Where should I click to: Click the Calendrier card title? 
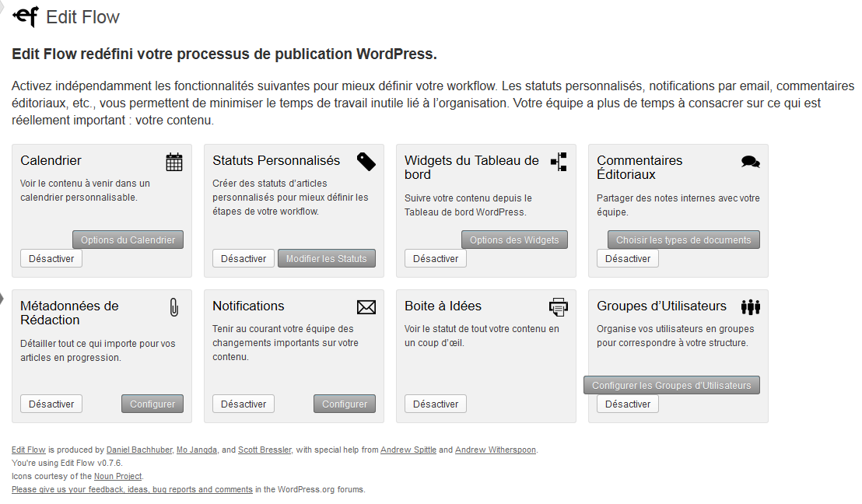(51, 160)
